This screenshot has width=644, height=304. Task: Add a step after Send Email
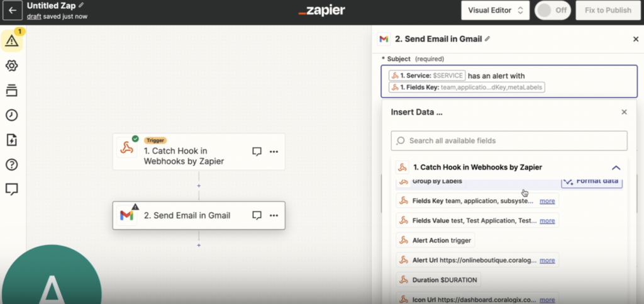[199, 245]
